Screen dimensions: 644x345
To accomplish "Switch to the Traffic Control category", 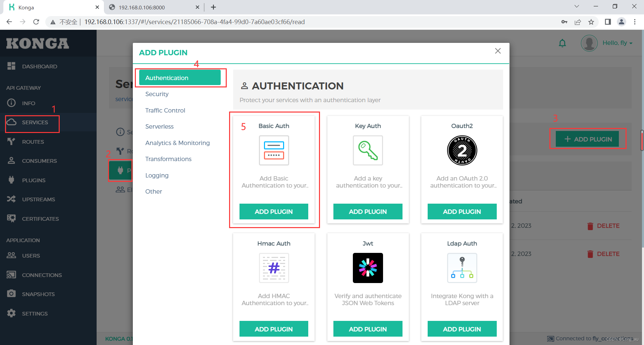I will [x=165, y=110].
